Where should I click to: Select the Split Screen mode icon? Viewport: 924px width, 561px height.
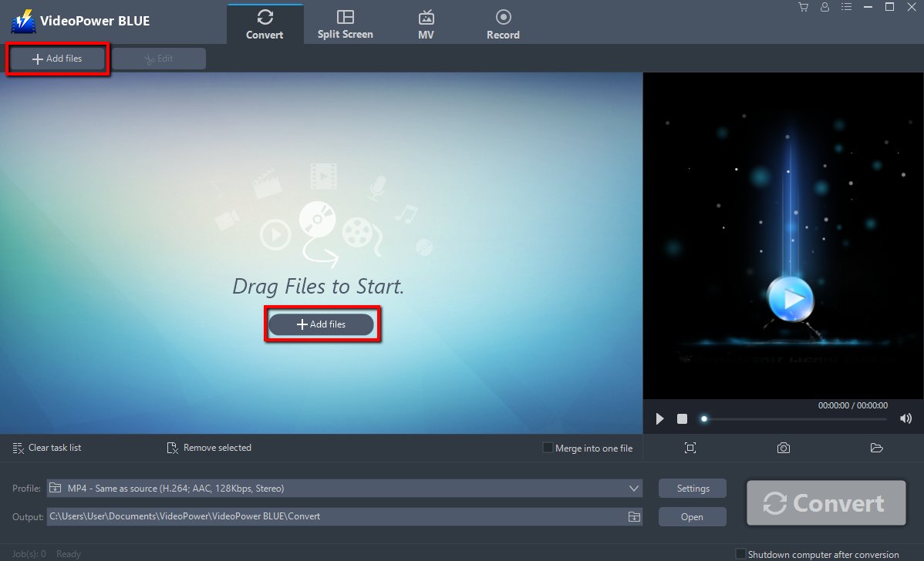[345, 22]
